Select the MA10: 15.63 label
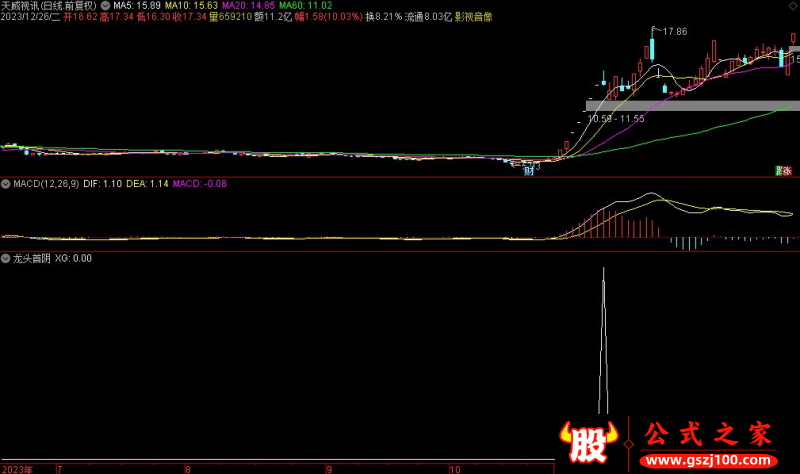Viewport: 800px width, 474px height. coord(191,6)
